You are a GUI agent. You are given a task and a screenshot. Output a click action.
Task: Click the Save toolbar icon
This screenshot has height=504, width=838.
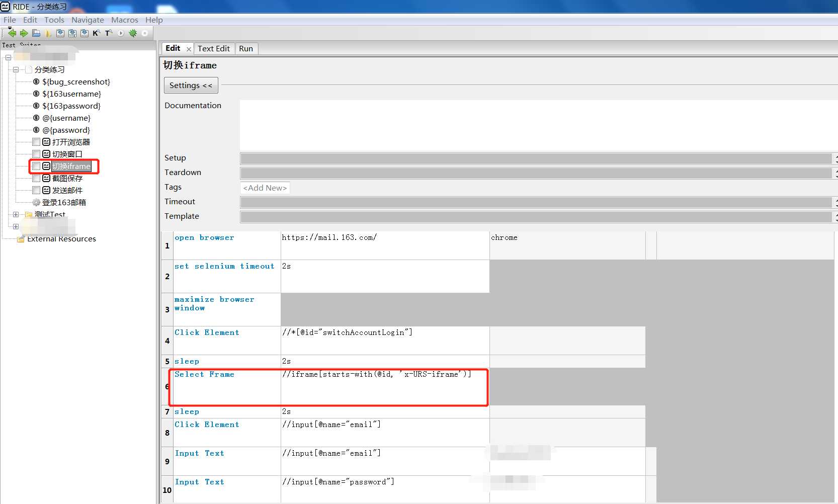point(60,33)
